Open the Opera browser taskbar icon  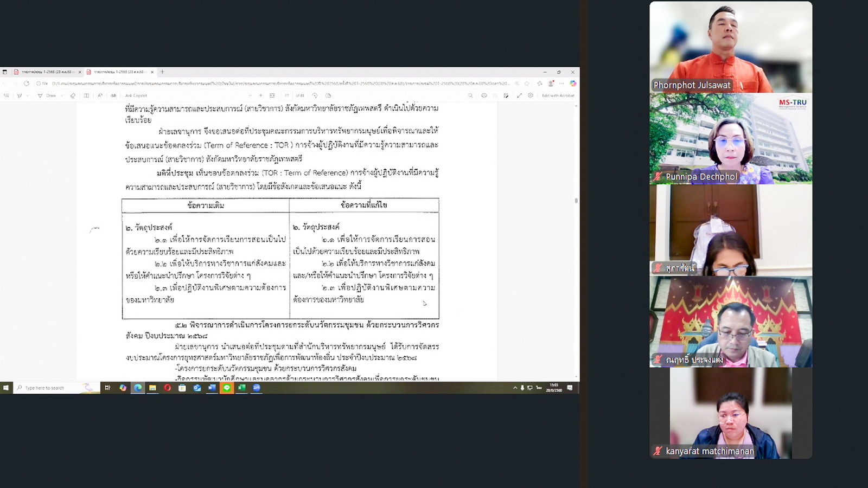[x=167, y=388]
